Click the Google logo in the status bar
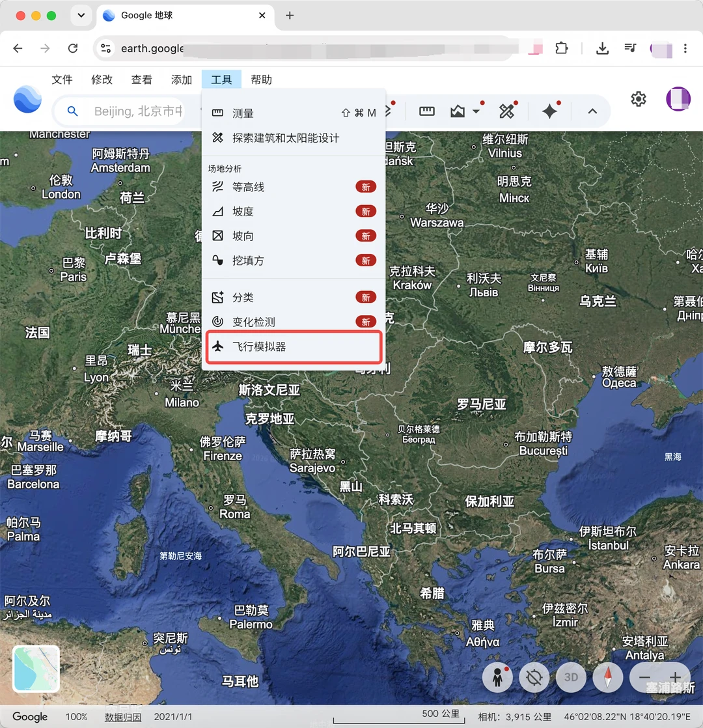This screenshot has width=703, height=728. click(x=30, y=717)
